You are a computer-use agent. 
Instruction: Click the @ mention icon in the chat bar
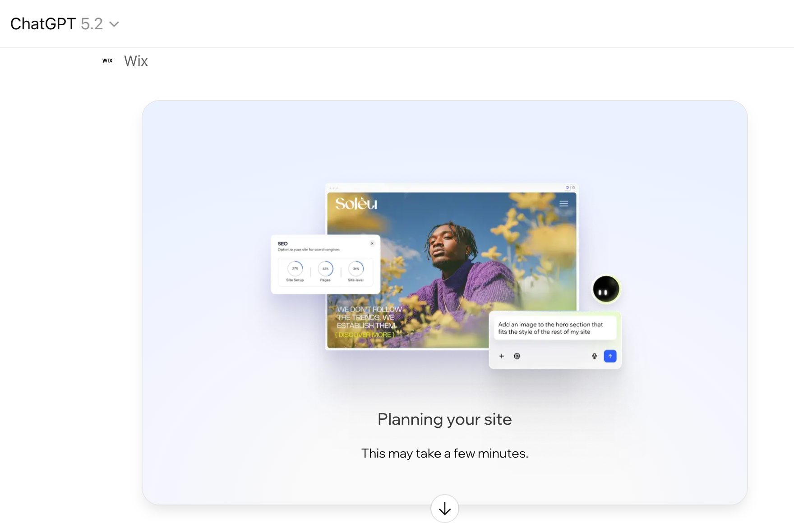click(517, 356)
